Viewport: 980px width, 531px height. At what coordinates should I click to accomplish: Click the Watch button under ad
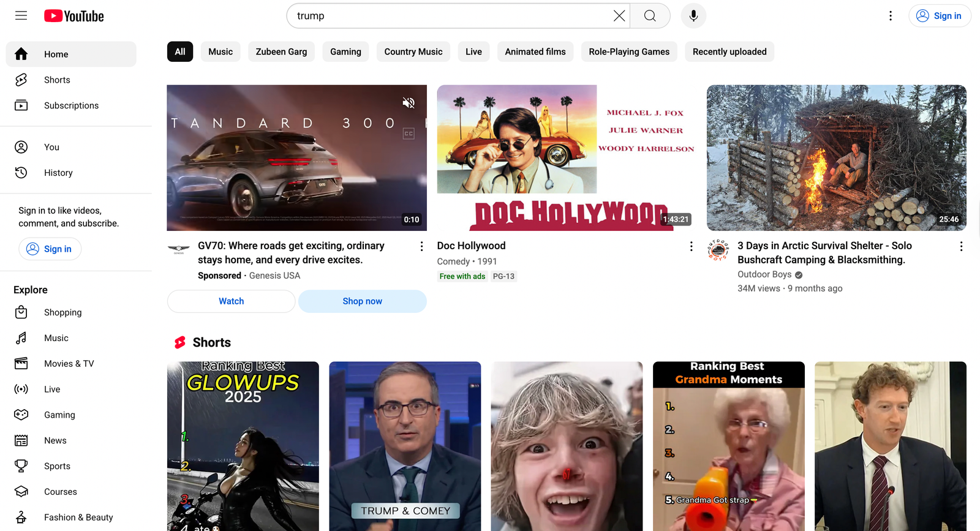(231, 301)
